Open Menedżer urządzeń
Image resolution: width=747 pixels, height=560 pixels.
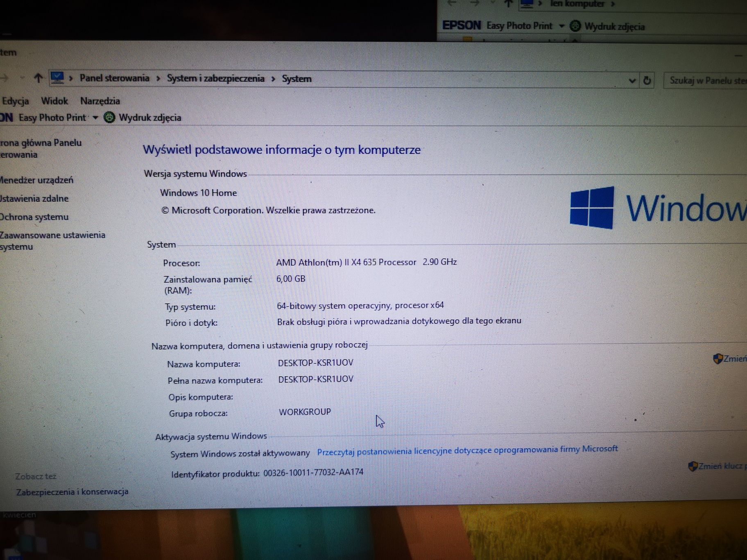[x=36, y=180]
